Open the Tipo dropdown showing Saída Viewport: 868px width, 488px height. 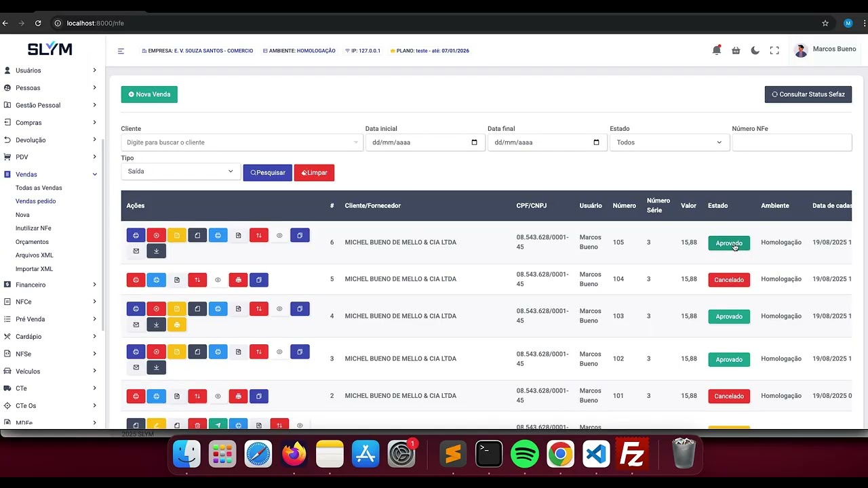pyautogui.click(x=180, y=171)
